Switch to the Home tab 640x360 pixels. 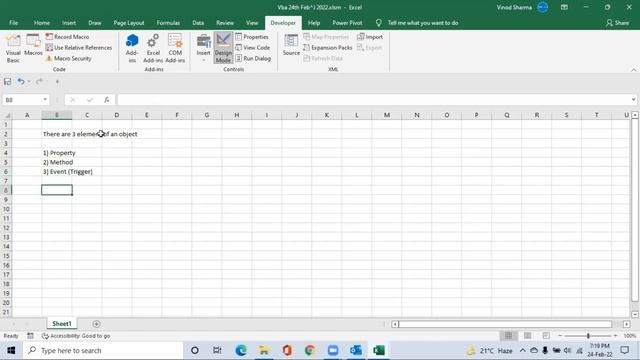point(42,23)
